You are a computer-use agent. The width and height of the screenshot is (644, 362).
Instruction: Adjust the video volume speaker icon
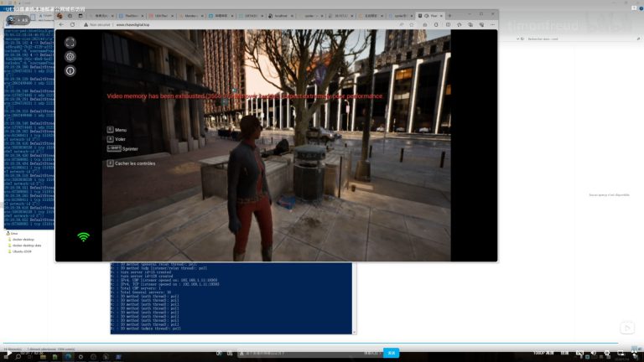click(594, 353)
